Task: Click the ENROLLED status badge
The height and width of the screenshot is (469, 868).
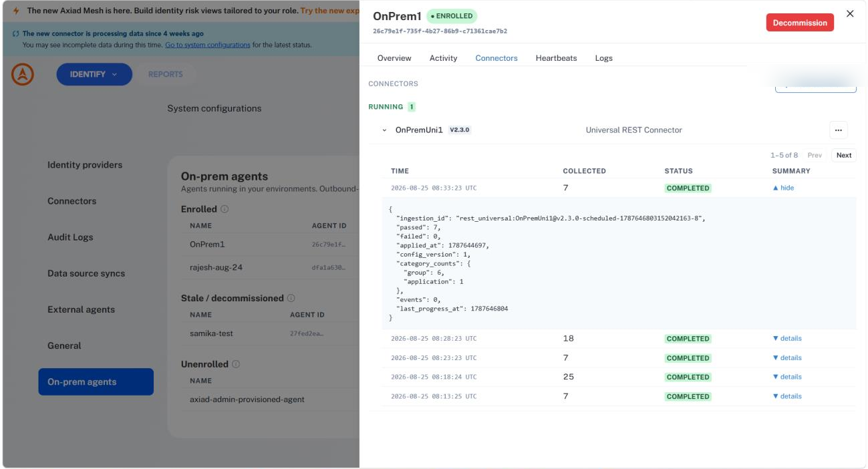Action: point(452,15)
